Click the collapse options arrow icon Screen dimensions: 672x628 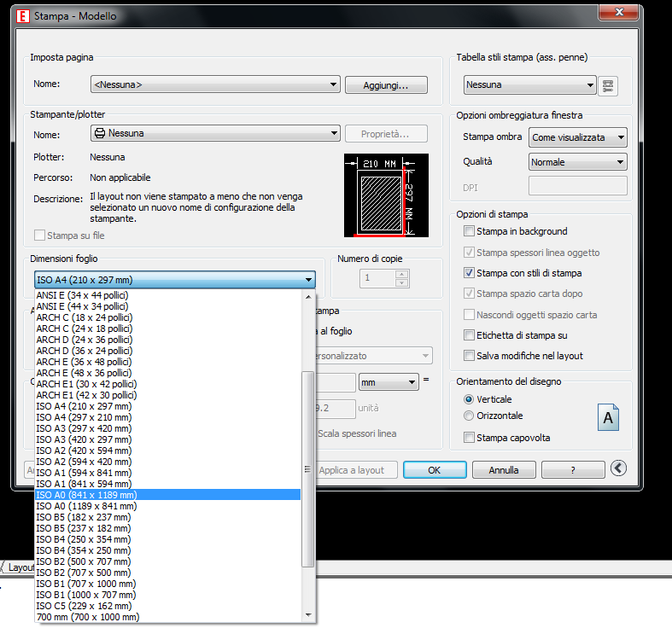pyautogui.click(x=619, y=468)
